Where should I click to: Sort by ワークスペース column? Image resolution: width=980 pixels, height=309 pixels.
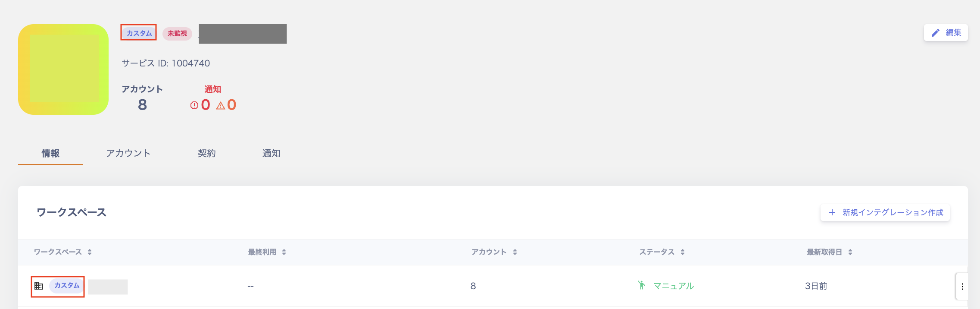tap(90, 252)
